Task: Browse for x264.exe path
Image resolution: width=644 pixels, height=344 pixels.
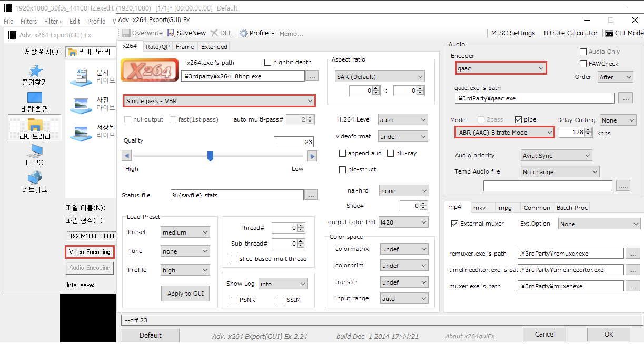Action: 312,76
